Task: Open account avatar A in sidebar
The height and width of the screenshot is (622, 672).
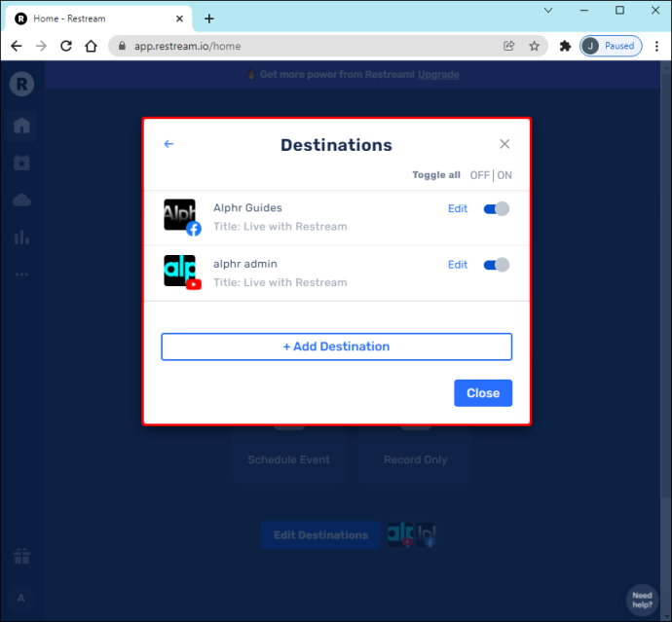Action: point(21,598)
